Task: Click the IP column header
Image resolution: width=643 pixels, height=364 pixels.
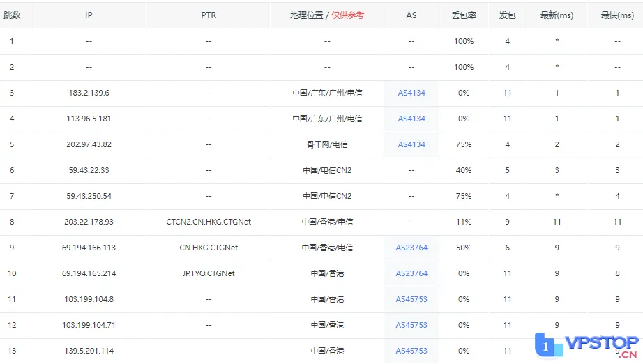Action: click(x=89, y=15)
